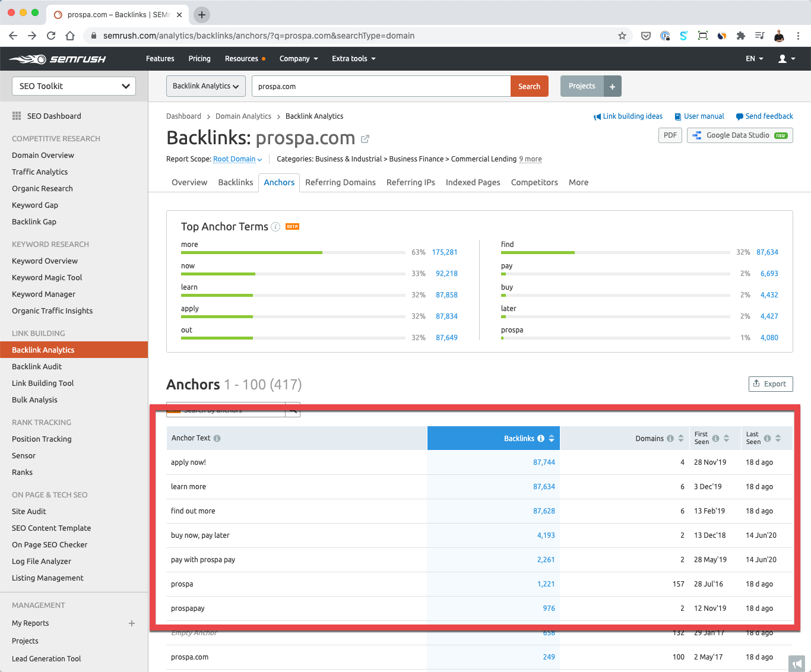This screenshot has width=811, height=672.
Task: Click Send feedback link
Action: tap(765, 116)
